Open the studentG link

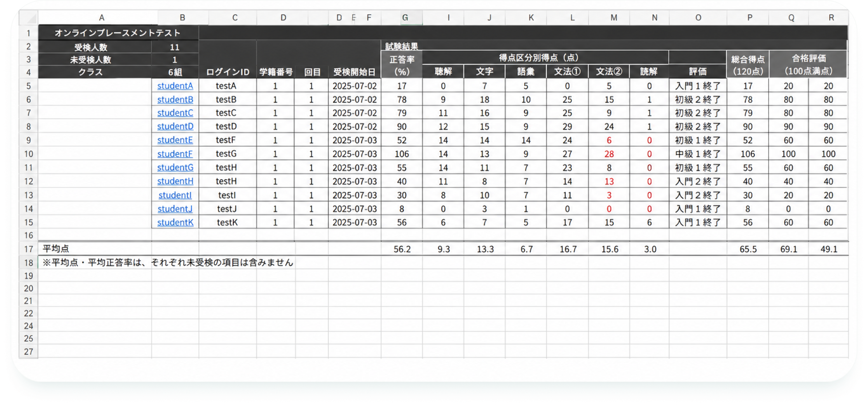coord(175,167)
